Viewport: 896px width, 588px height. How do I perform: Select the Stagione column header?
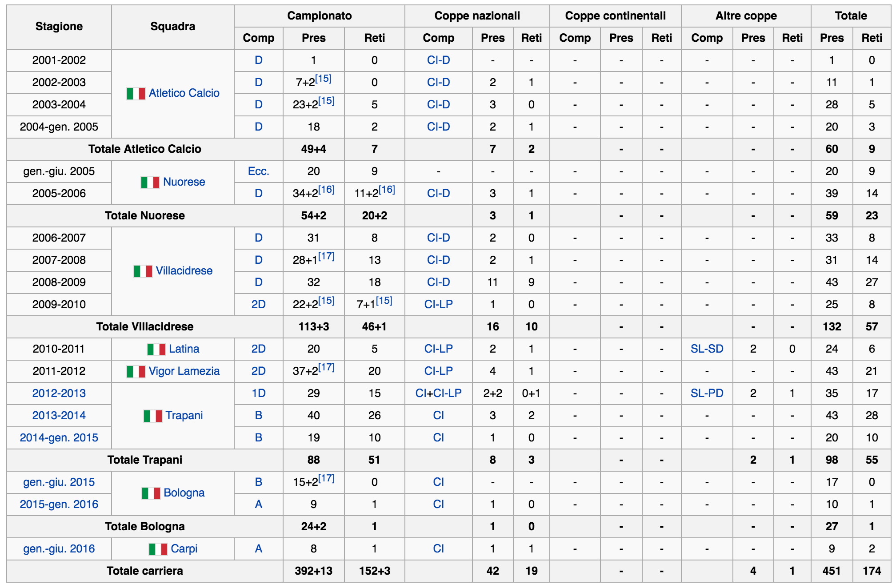pyautogui.click(x=59, y=27)
